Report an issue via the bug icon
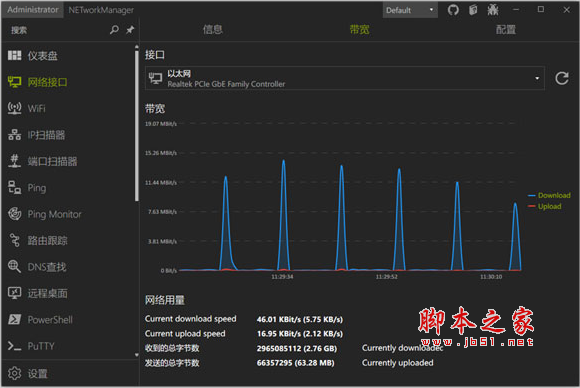The height and width of the screenshot is (388, 580). [493, 10]
